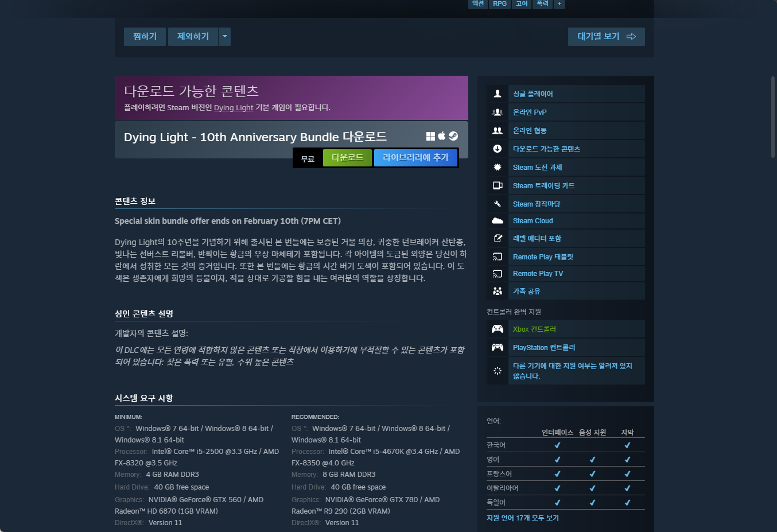Image resolution: width=777 pixels, height=532 pixels.
Task: Click the Steam 트레이딩 카드 icon
Action: pyautogui.click(x=498, y=185)
